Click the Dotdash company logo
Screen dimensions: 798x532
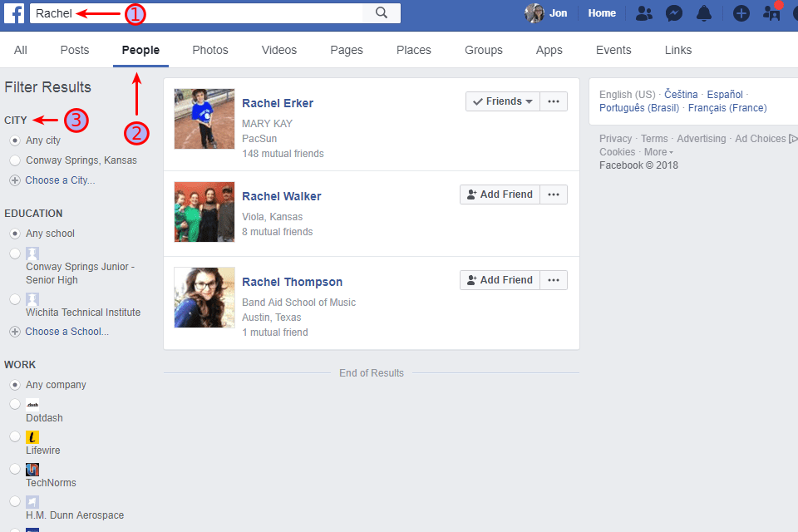[x=32, y=405]
